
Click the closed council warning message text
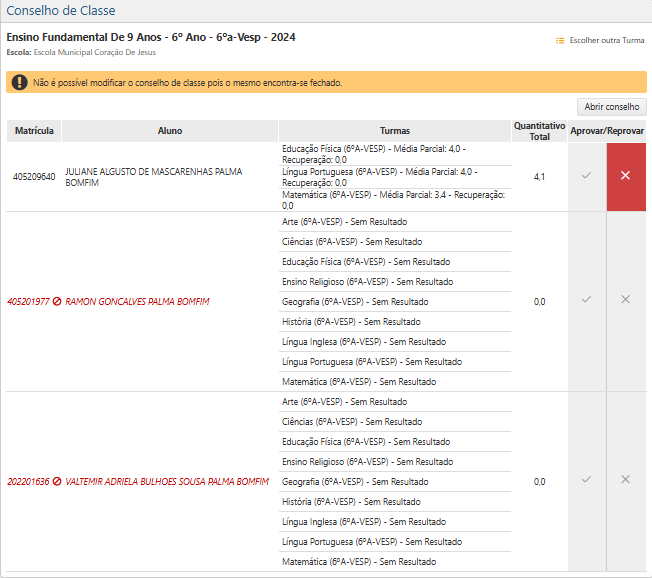(x=188, y=83)
